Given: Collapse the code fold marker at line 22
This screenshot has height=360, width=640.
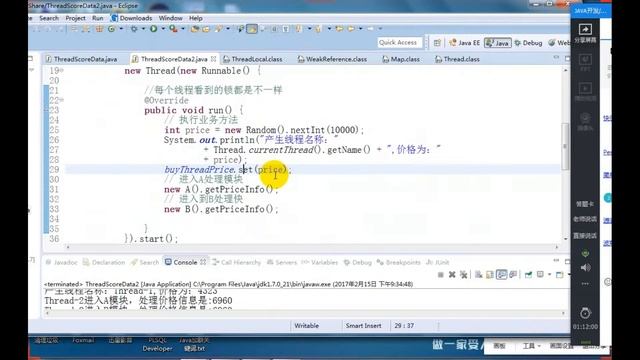Looking at the screenshot, I should tap(62, 100).
